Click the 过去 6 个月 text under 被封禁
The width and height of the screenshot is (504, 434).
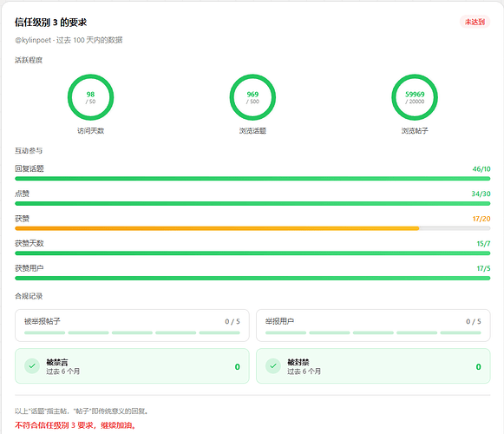(x=304, y=372)
